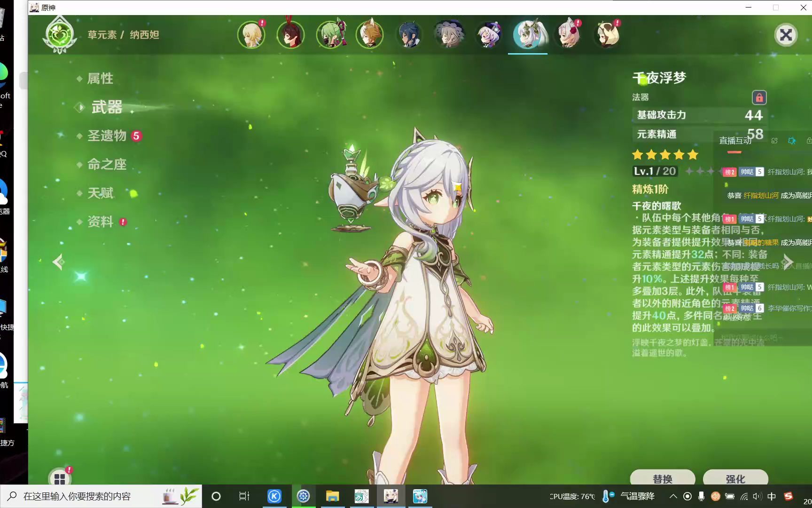Click the Windows search input box
Viewport: 812px width, 508px height.
tap(101, 496)
